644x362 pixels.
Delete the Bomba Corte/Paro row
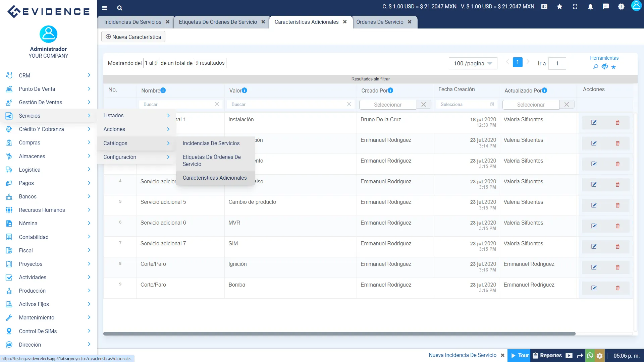click(618, 288)
